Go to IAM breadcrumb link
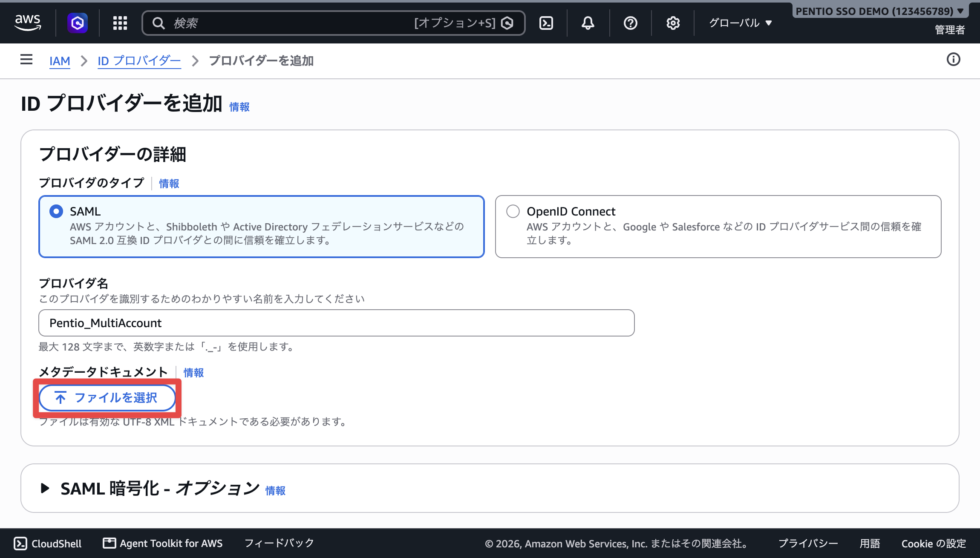Image resolution: width=980 pixels, height=558 pixels. [x=60, y=61]
